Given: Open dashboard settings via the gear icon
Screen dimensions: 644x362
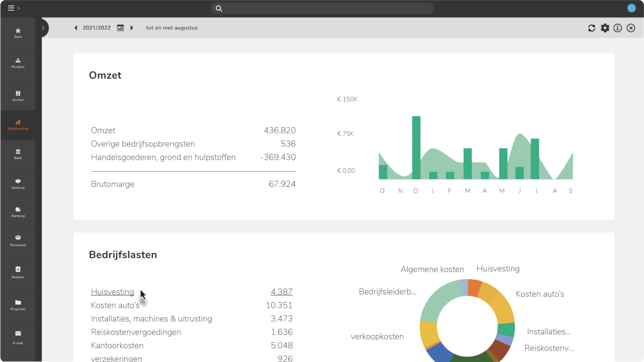Looking at the screenshot, I should click(x=605, y=28).
